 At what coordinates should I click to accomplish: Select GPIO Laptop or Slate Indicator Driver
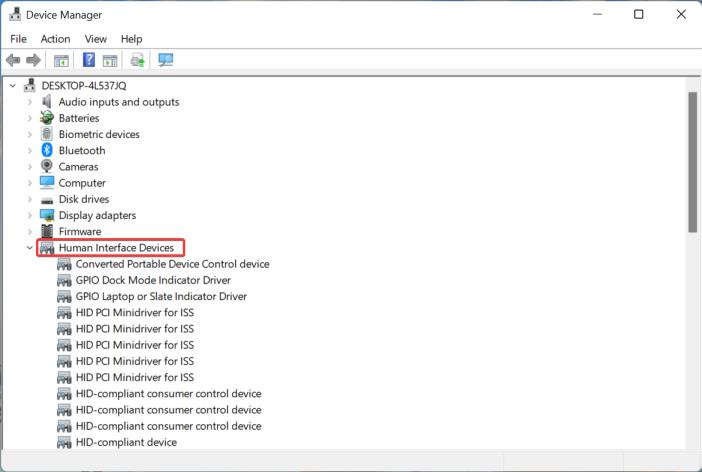[x=161, y=296]
